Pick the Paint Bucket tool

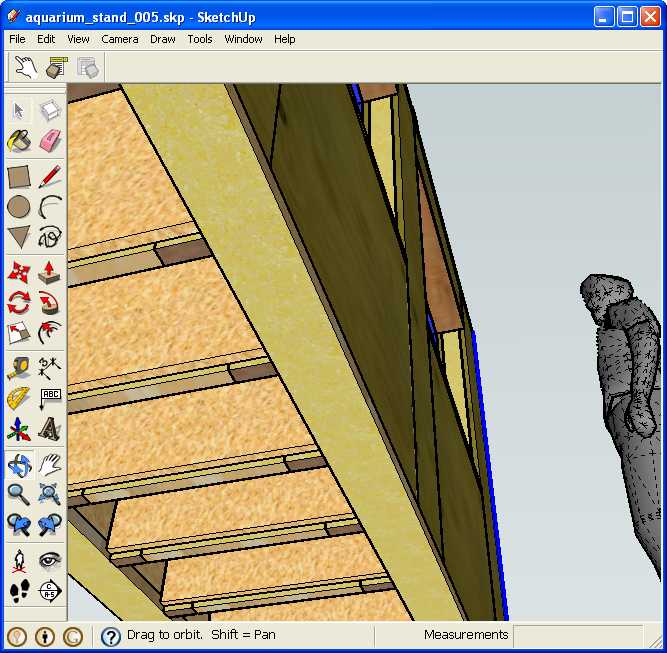(19, 141)
